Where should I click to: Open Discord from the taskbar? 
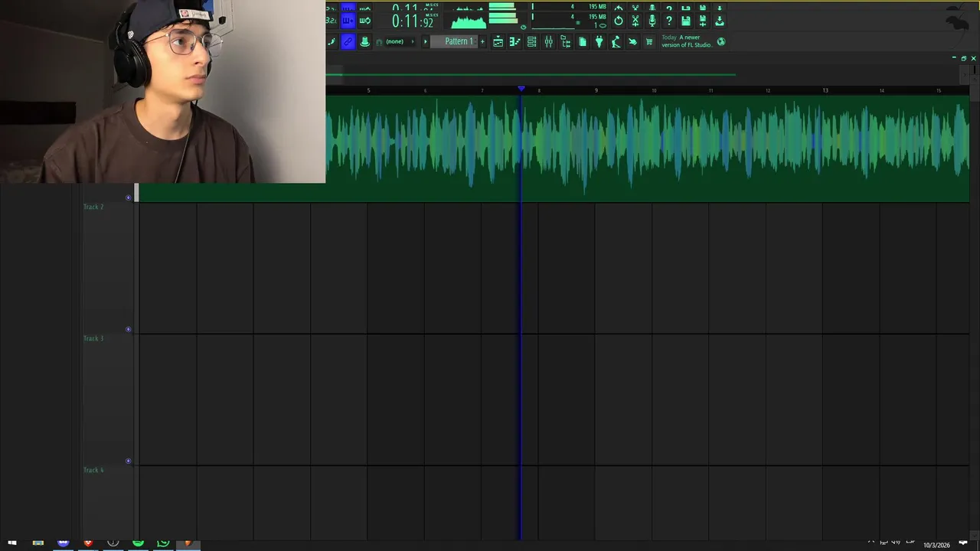pos(63,543)
